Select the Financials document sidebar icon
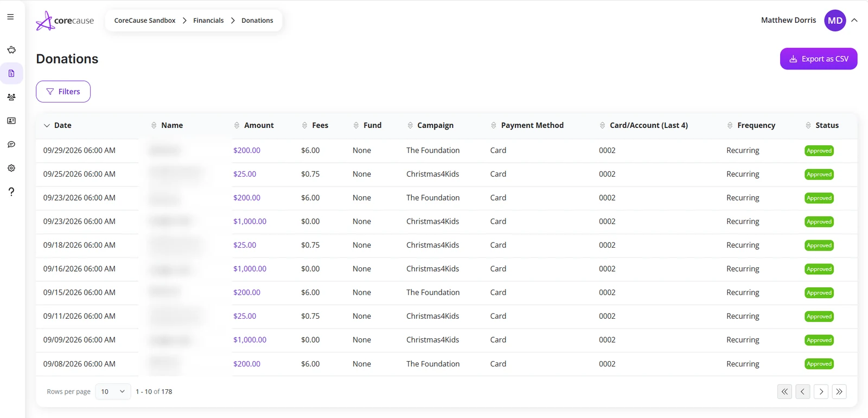The image size is (868, 418). coord(11,73)
